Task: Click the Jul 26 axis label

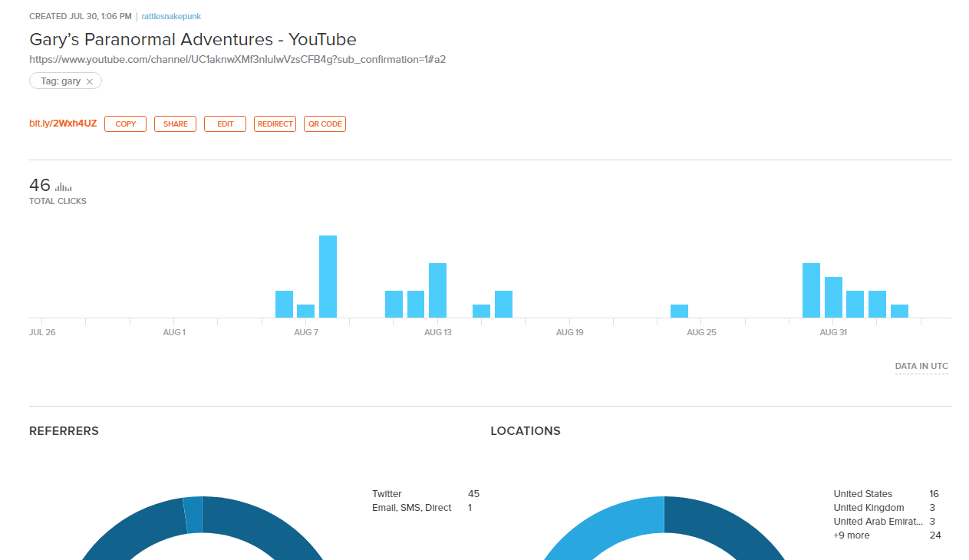Action: coord(42,332)
